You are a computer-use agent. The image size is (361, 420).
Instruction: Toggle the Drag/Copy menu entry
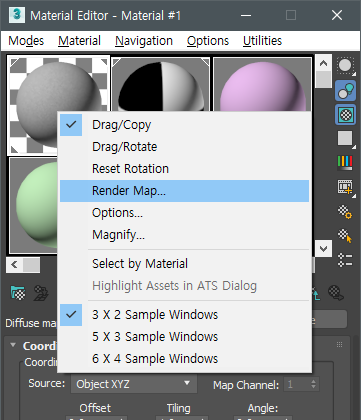184,125
